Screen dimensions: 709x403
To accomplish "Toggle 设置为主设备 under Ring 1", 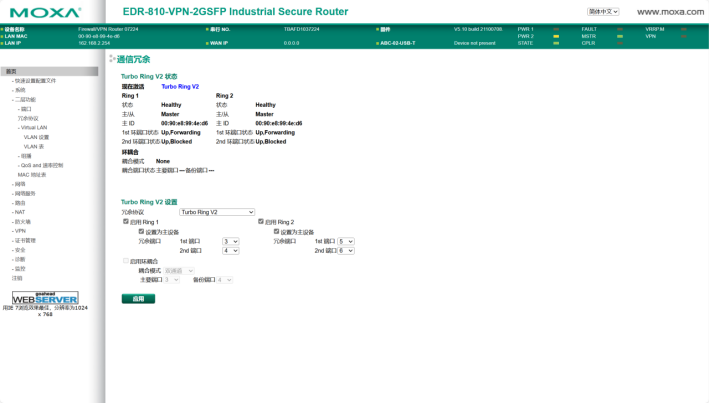I will (141, 232).
